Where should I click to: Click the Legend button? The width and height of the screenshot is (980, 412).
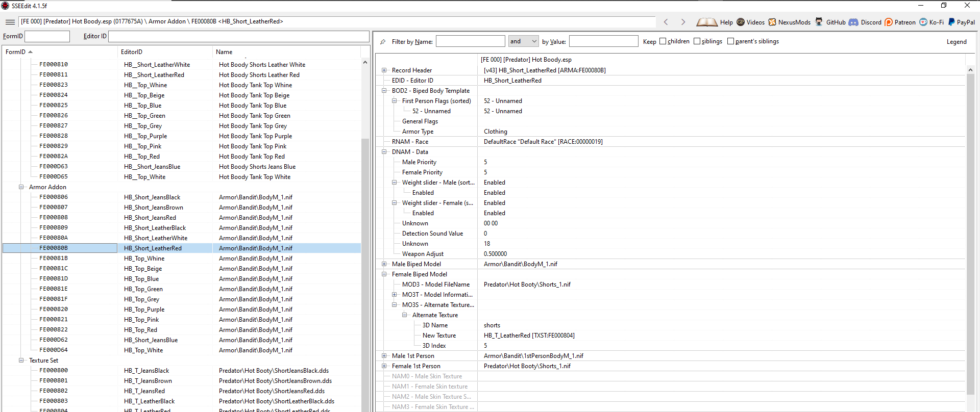957,42
